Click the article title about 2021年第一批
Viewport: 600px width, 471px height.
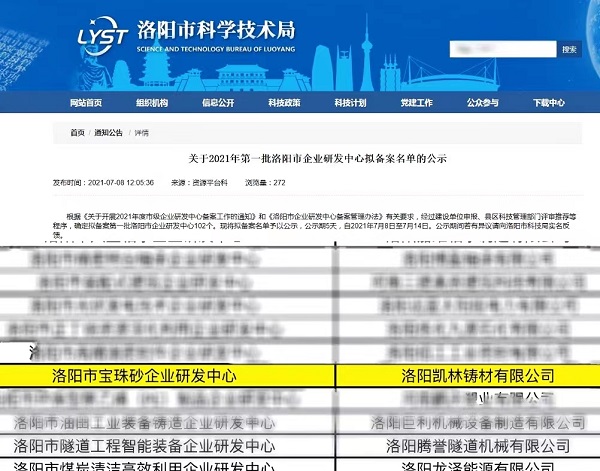tap(317, 158)
